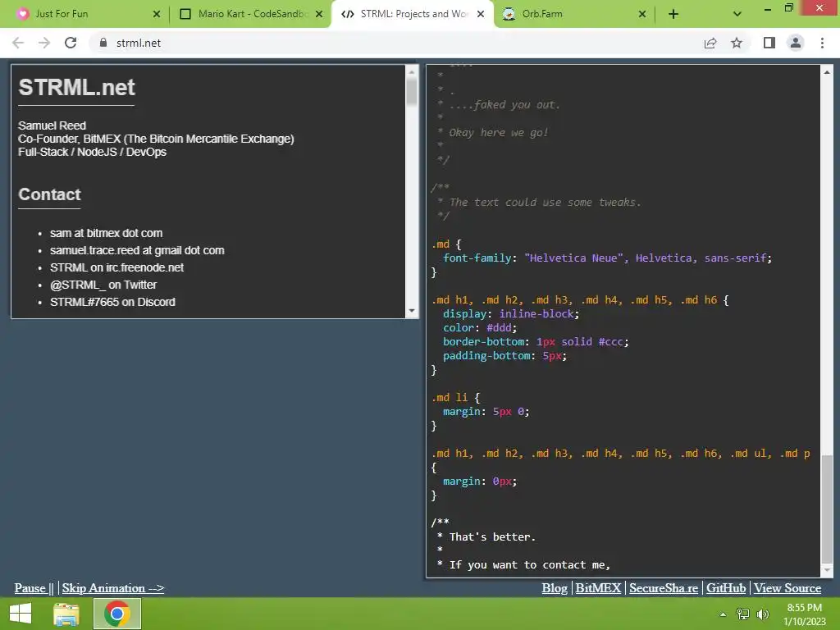Click the 'Okay here we go!' comment
The image size is (840, 630).
point(498,132)
